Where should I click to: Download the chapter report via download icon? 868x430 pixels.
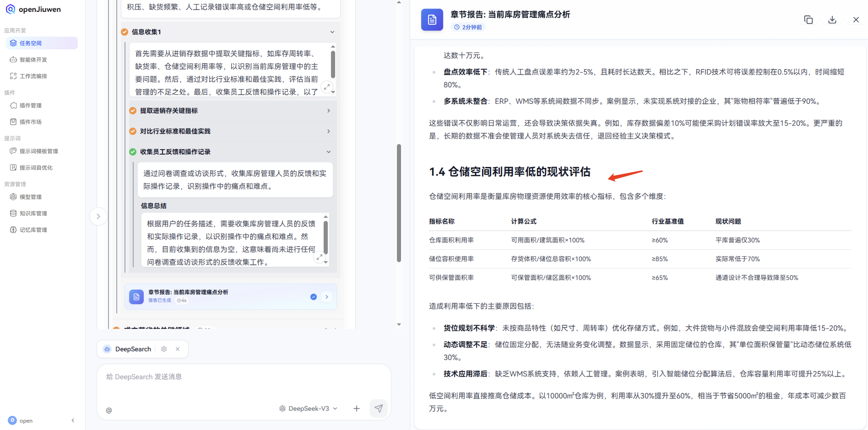(x=832, y=19)
